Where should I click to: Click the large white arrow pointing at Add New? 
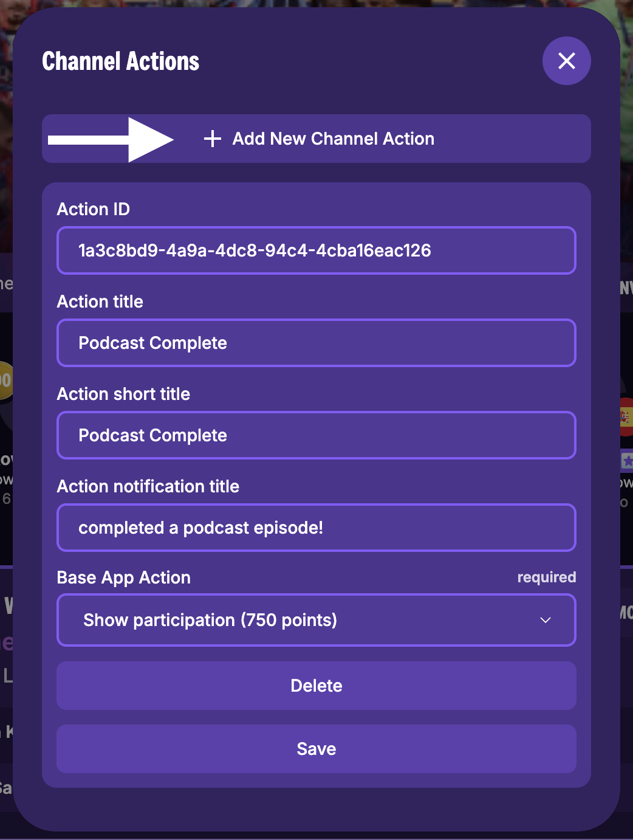pos(109,139)
